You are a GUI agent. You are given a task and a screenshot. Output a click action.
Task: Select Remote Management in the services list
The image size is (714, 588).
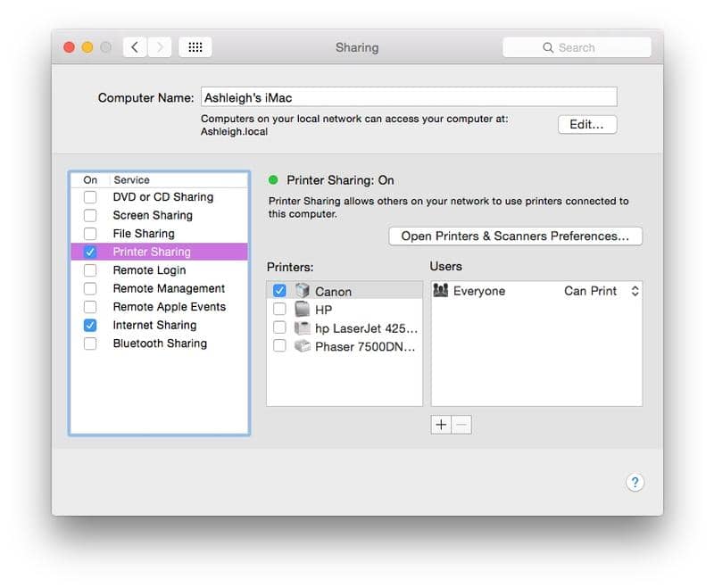pyautogui.click(x=171, y=288)
